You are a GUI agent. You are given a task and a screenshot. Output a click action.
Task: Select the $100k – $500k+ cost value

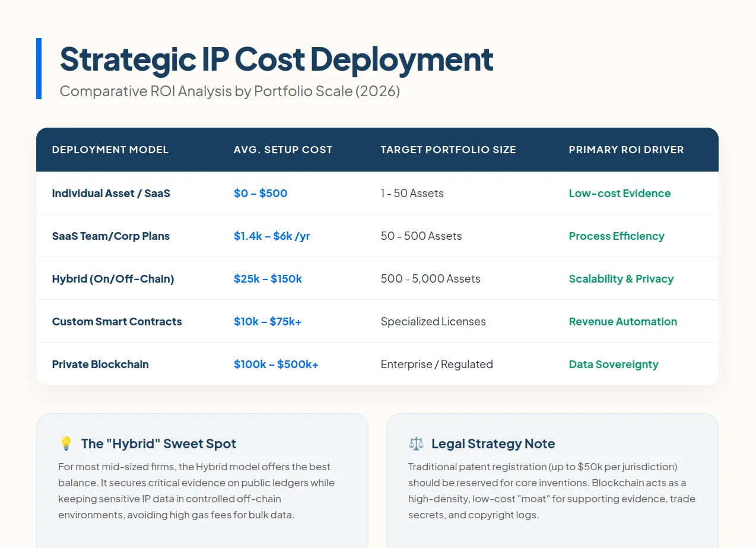tap(276, 365)
